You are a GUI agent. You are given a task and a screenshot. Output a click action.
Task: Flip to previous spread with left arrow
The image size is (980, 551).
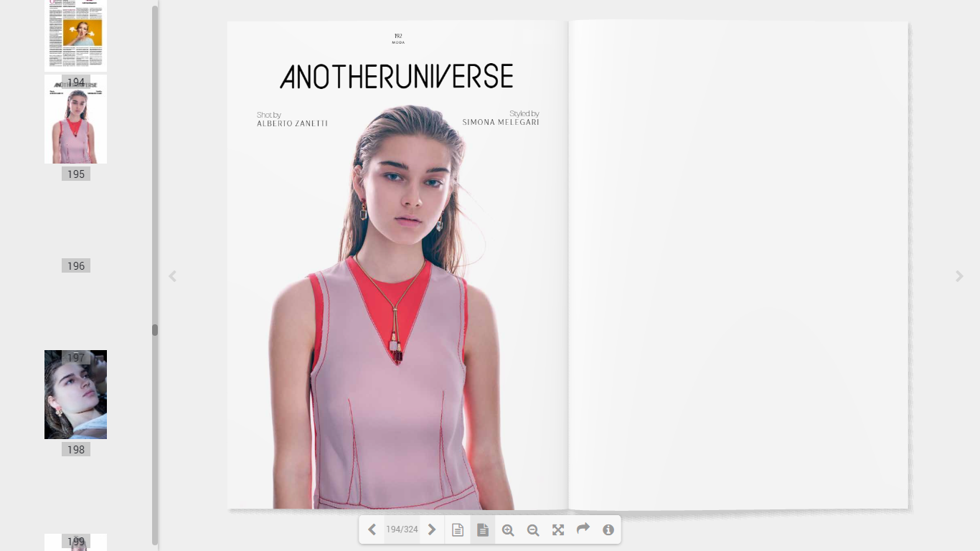point(172,276)
